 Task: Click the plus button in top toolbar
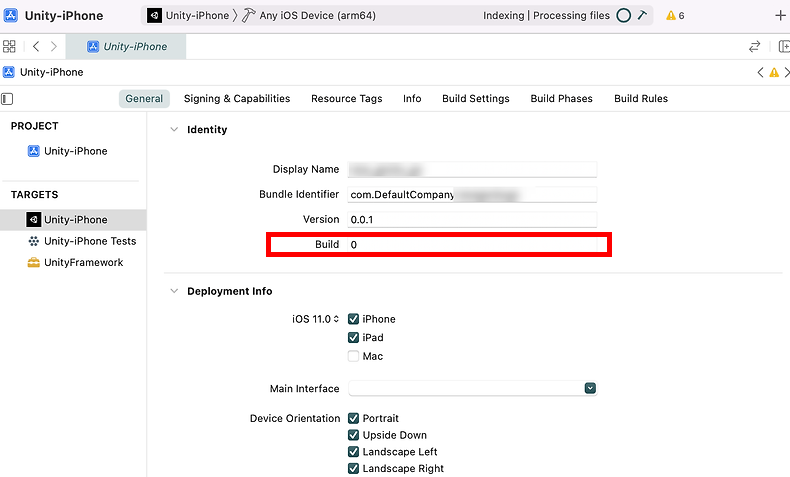[x=780, y=16]
